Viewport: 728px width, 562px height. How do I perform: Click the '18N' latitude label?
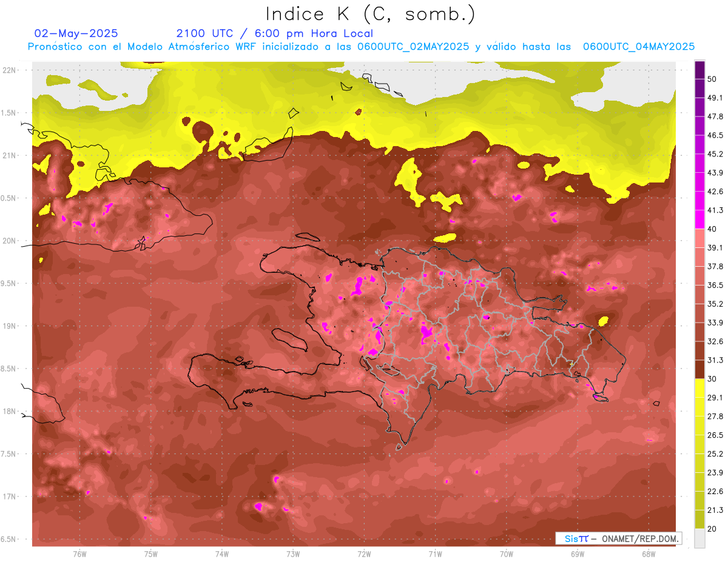click(x=10, y=411)
